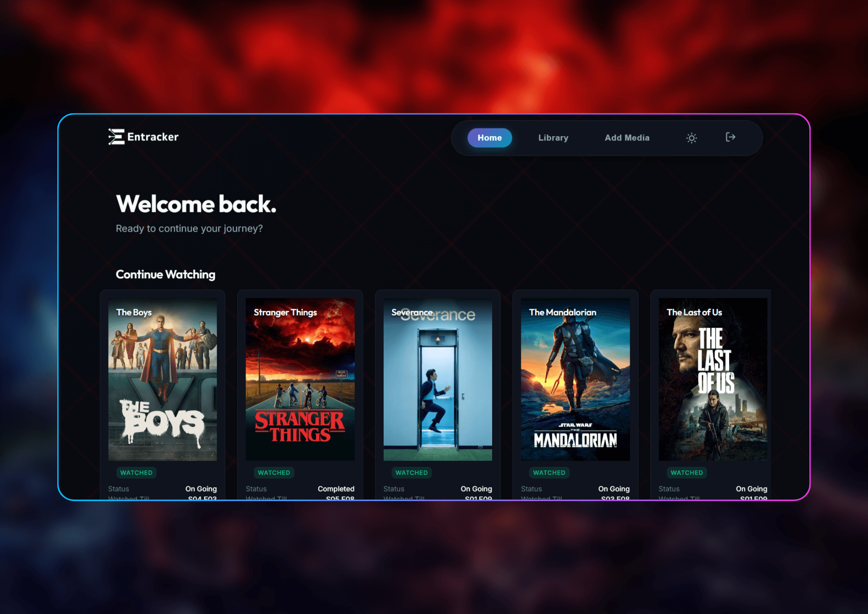Click the 'On Going' status on The Mandalorian card
Screen dimensions: 868x614
coord(614,489)
